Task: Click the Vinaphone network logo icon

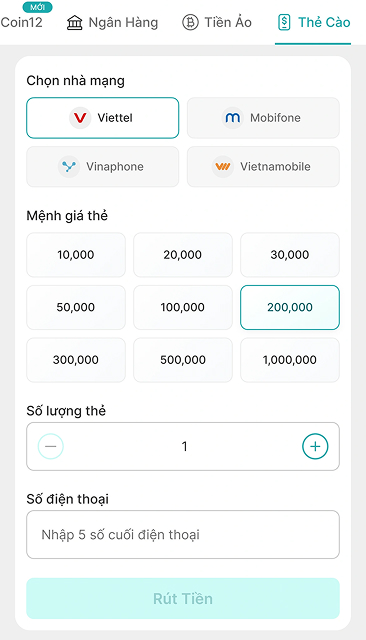Action: click(69, 167)
